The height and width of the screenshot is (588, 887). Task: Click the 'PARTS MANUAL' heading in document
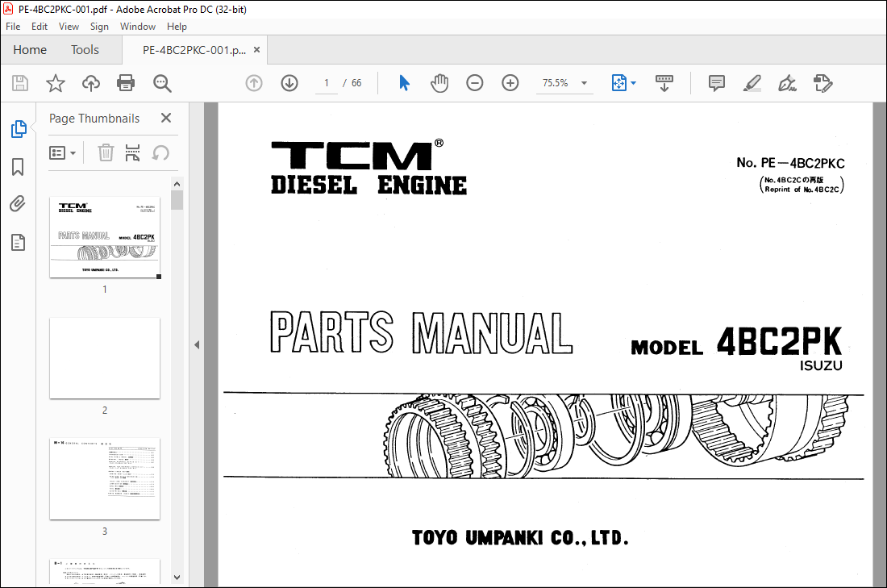pyautogui.click(x=422, y=332)
